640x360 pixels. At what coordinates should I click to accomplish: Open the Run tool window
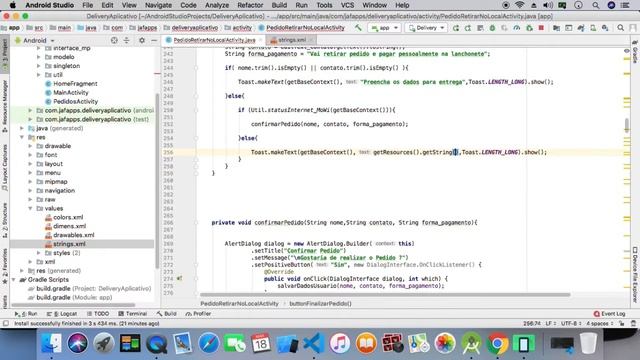(x=26, y=314)
